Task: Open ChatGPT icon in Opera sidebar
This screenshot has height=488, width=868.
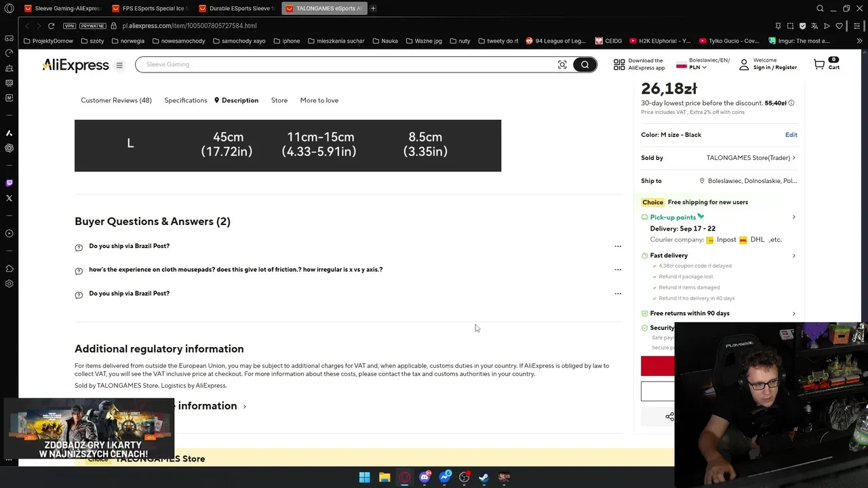Action: coord(9,148)
